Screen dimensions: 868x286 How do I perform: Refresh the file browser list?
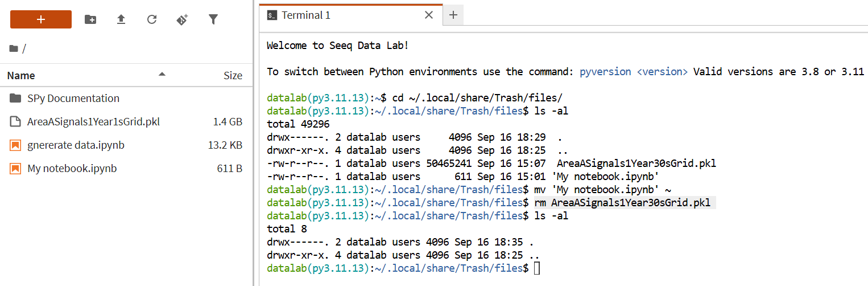tap(152, 19)
